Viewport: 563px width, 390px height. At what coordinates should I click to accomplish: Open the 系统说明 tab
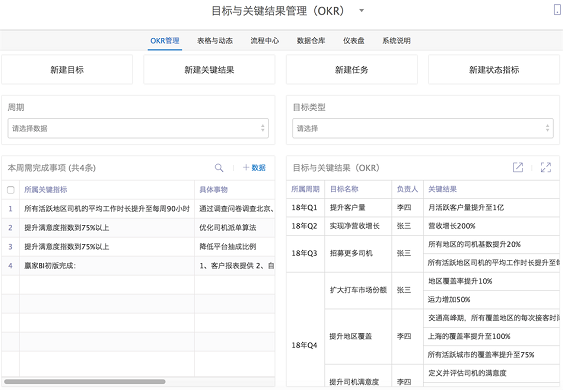tap(396, 41)
